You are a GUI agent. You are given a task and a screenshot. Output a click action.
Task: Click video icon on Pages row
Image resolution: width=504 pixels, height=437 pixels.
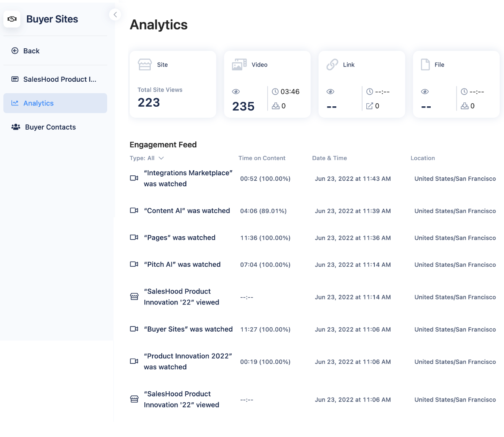134,238
